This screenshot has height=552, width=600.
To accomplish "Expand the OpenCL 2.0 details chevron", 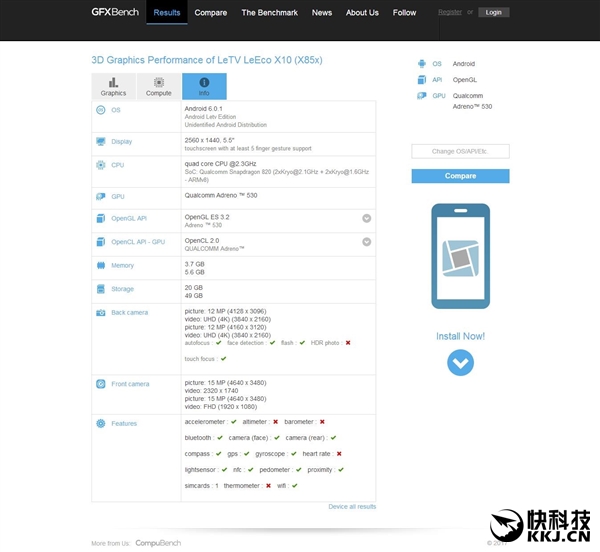I will click(367, 242).
